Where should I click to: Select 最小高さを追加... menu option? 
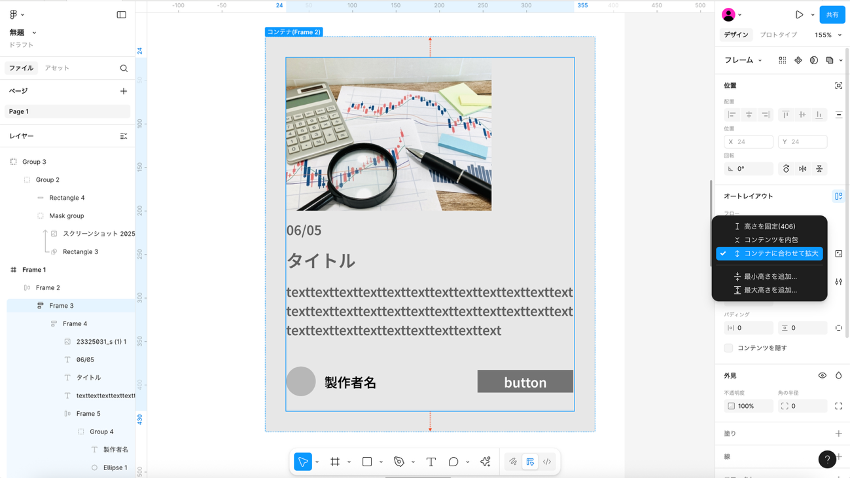click(769, 276)
